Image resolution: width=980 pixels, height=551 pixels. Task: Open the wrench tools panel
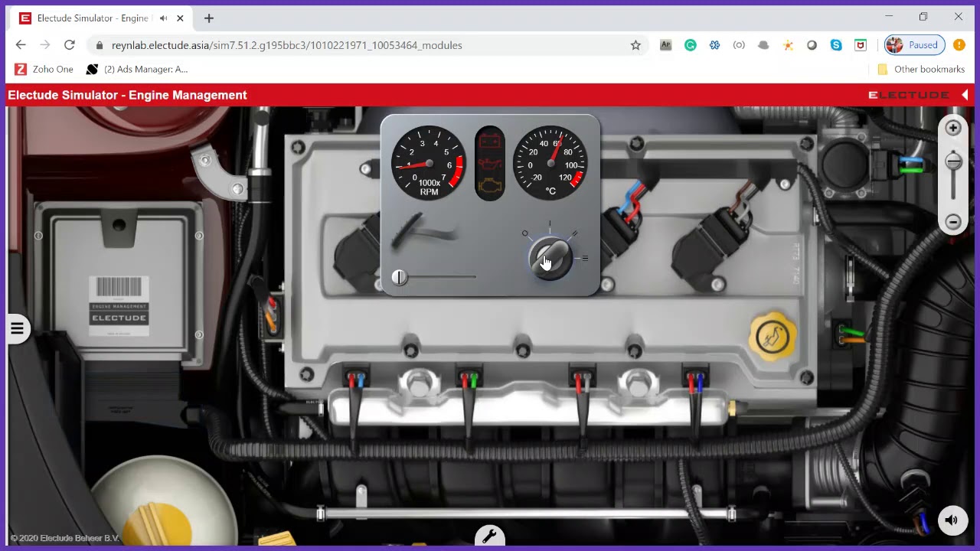click(x=489, y=536)
